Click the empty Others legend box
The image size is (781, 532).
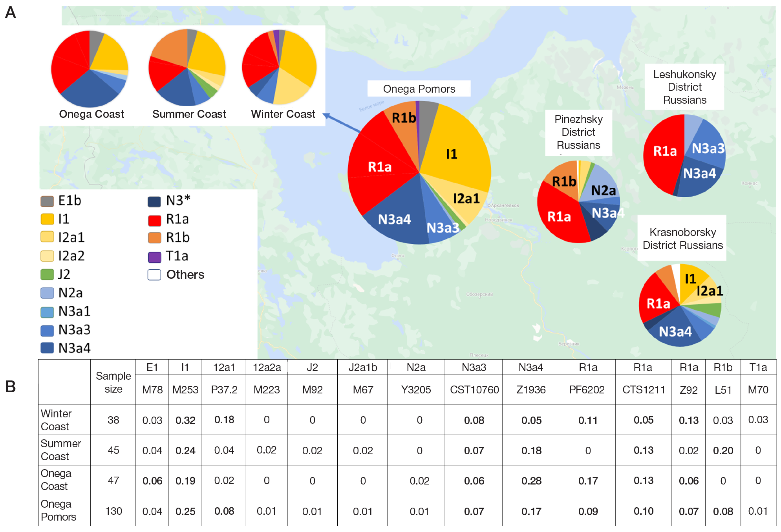(x=154, y=275)
